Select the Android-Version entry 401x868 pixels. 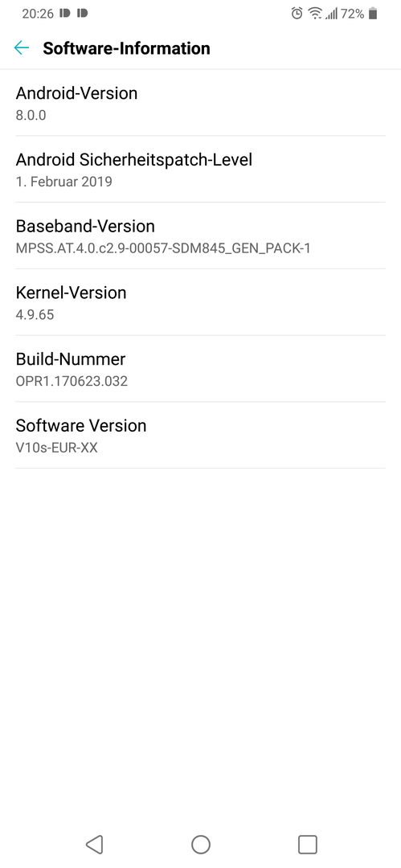(201, 103)
